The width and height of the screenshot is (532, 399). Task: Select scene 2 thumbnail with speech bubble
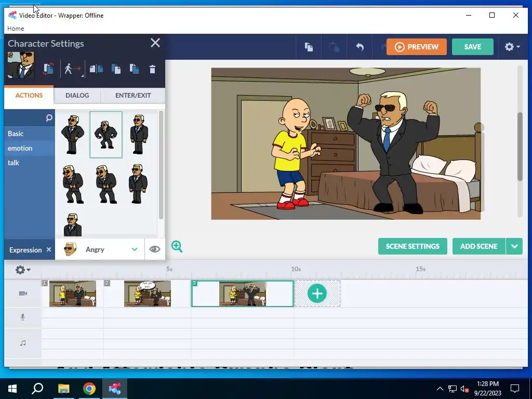point(147,294)
